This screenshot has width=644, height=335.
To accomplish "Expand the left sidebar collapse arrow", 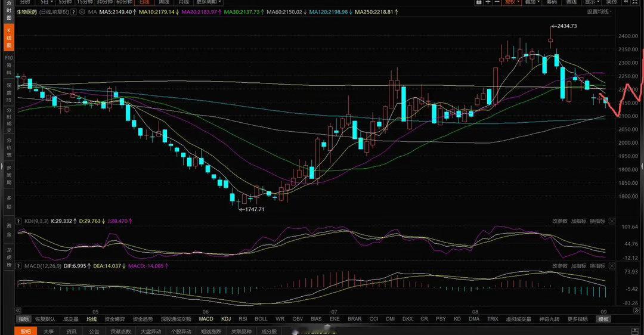I will [2, 167].
